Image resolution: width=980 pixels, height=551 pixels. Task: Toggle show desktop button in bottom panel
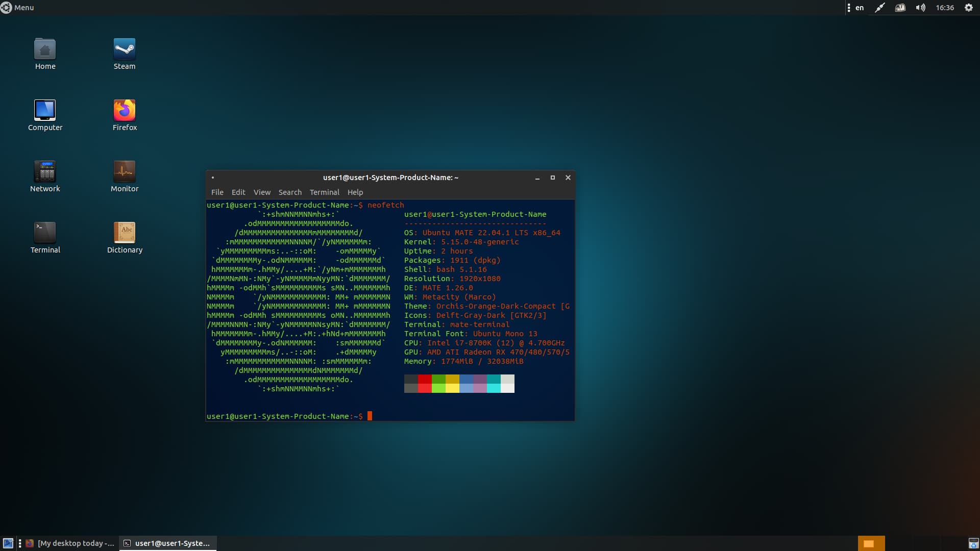[8, 543]
